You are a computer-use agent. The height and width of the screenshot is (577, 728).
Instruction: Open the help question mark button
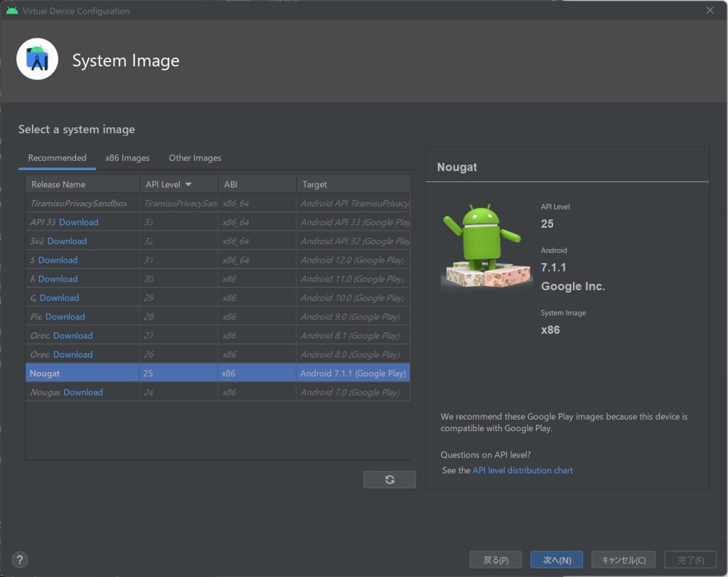(19, 560)
